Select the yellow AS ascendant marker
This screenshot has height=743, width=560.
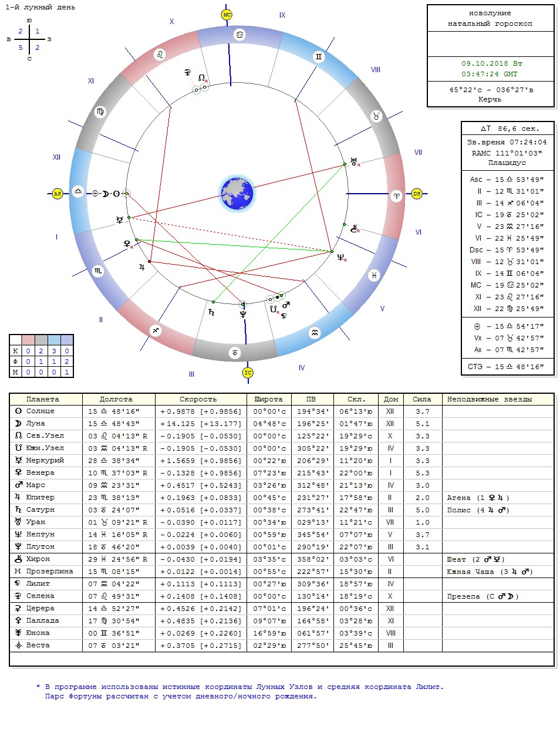point(57,193)
